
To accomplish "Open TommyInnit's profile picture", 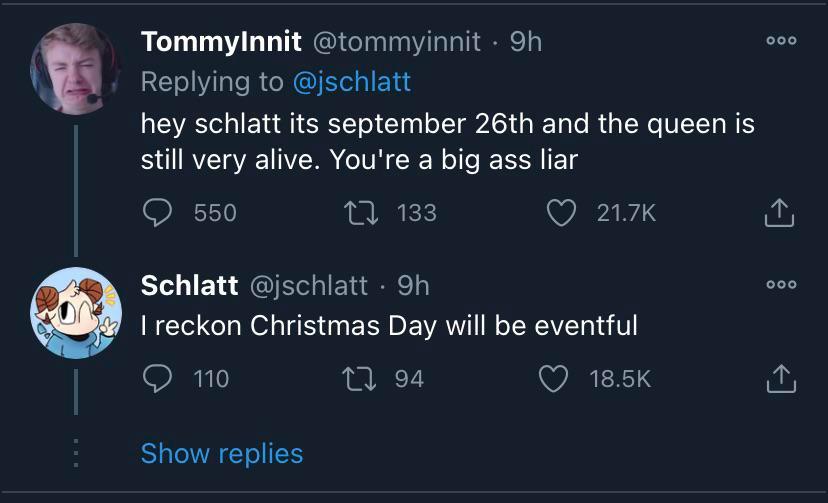I will [75, 68].
